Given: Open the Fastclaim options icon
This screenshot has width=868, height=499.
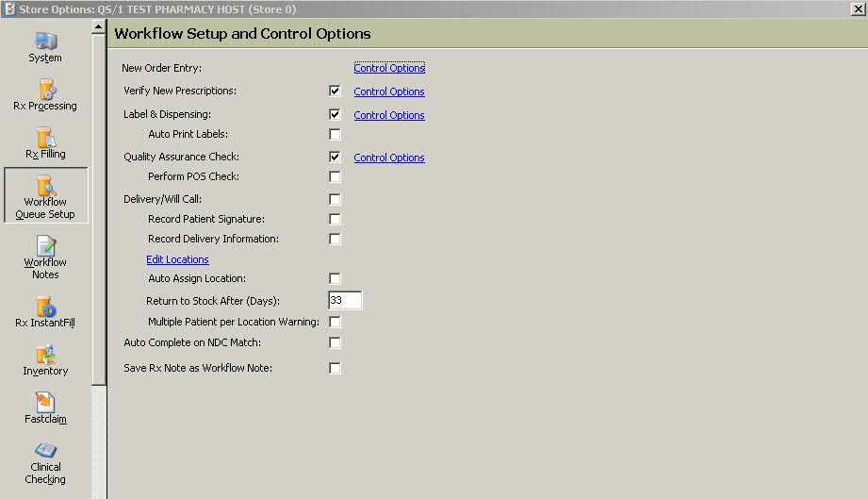Looking at the screenshot, I should (x=45, y=408).
